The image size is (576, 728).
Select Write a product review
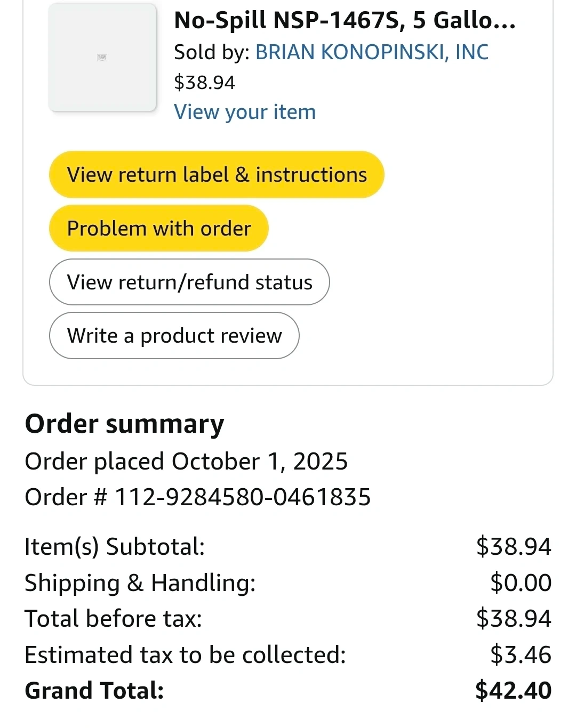(174, 336)
